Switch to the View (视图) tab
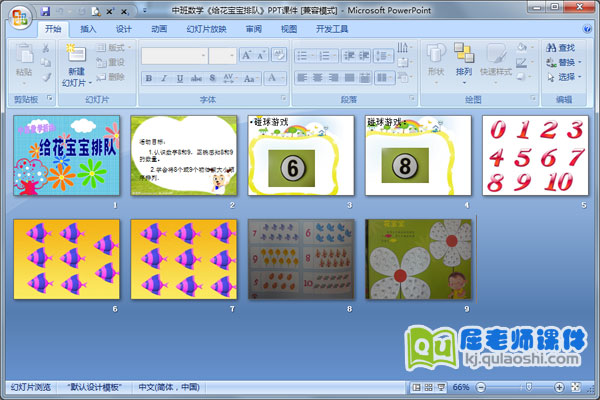 289,29
